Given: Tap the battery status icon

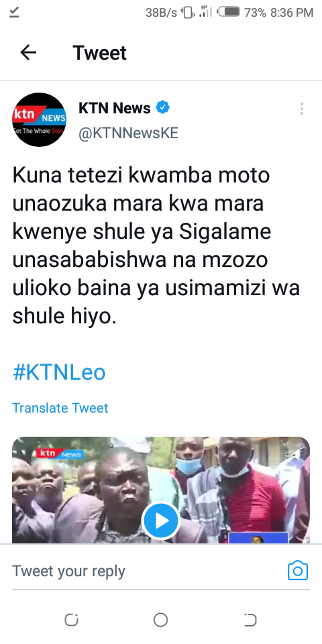Looking at the screenshot, I should click(229, 12).
